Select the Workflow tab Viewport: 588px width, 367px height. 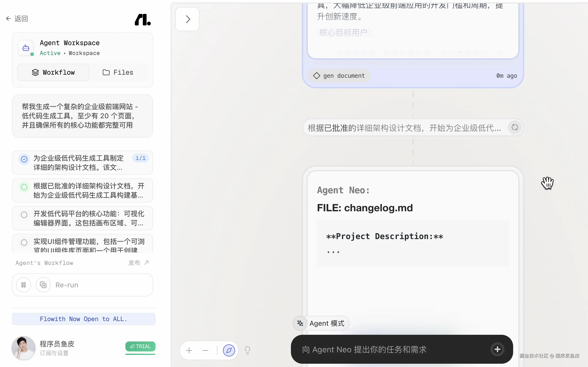pos(53,72)
